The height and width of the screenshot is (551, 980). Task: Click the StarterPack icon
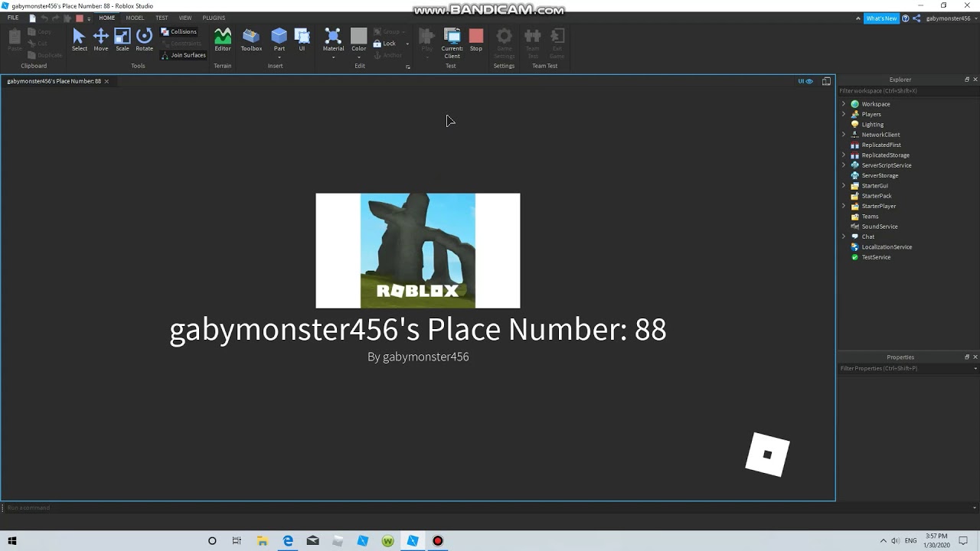[x=855, y=196]
